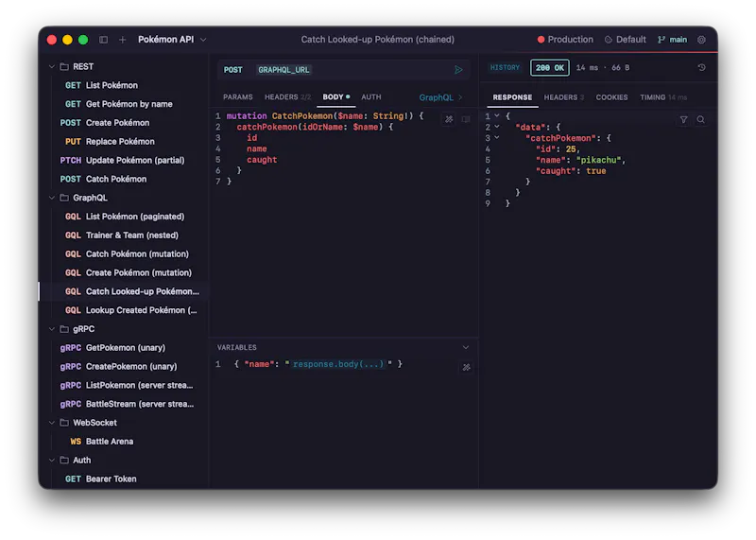Send the request with the play icon
Viewport: 756px width, 540px height.
458,70
